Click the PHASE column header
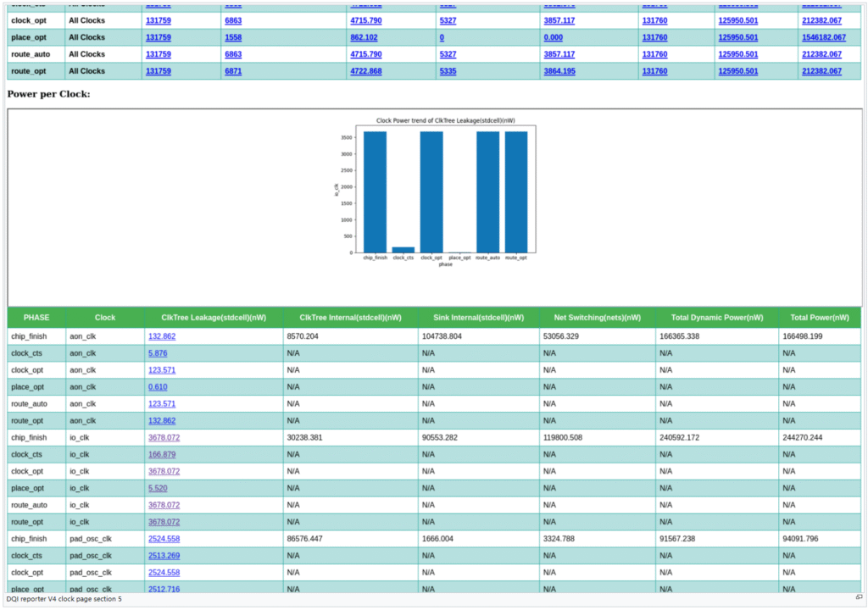Viewport: 868px width, 610px height. 36,318
